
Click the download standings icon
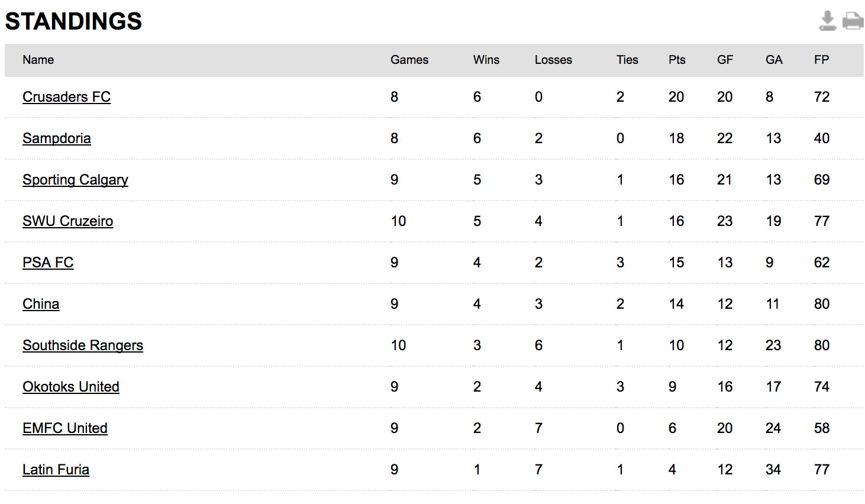[827, 21]
